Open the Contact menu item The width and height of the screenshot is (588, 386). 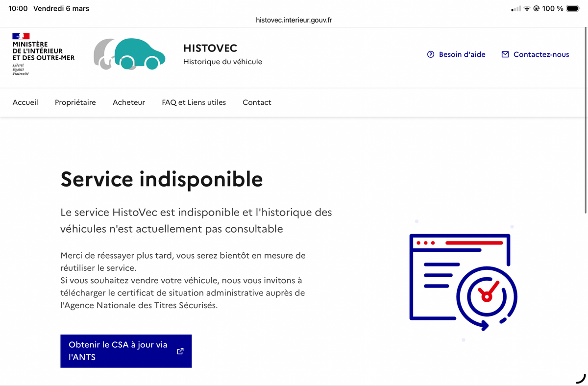point(257,102)
